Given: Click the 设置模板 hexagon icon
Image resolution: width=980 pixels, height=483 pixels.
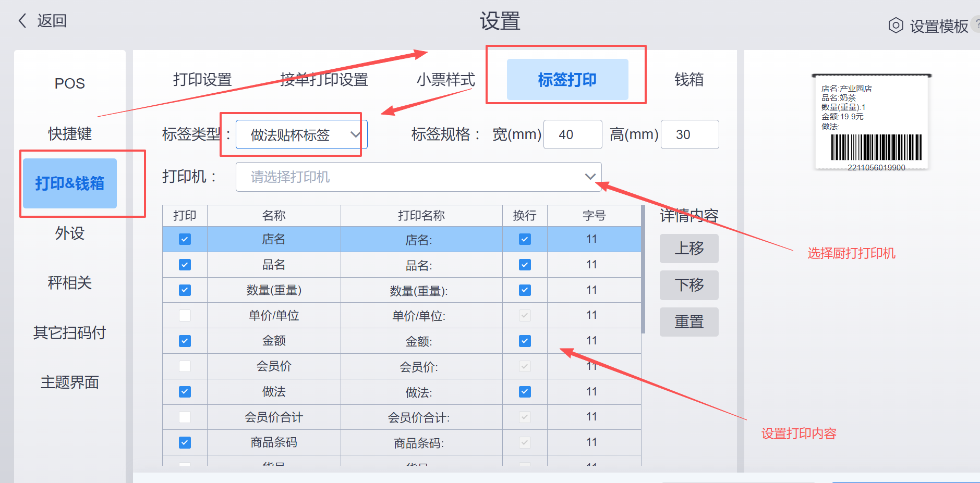Looking at the screenshot, I should point(896,26).
